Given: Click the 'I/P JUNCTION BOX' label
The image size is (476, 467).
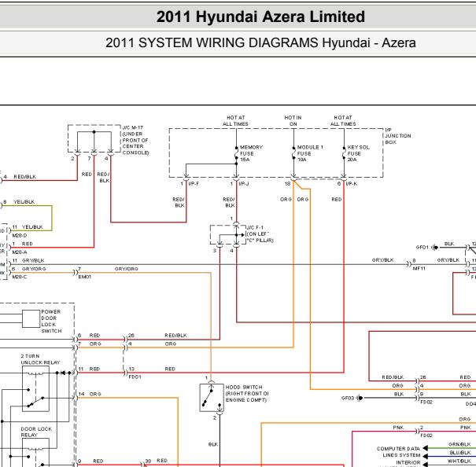Looking at the screenshot, I should [x=397, y=136].
